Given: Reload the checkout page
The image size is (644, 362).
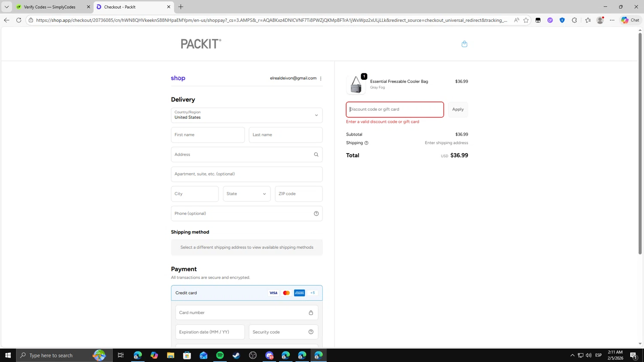Looking at the screenshot, I should click(18, 20).
